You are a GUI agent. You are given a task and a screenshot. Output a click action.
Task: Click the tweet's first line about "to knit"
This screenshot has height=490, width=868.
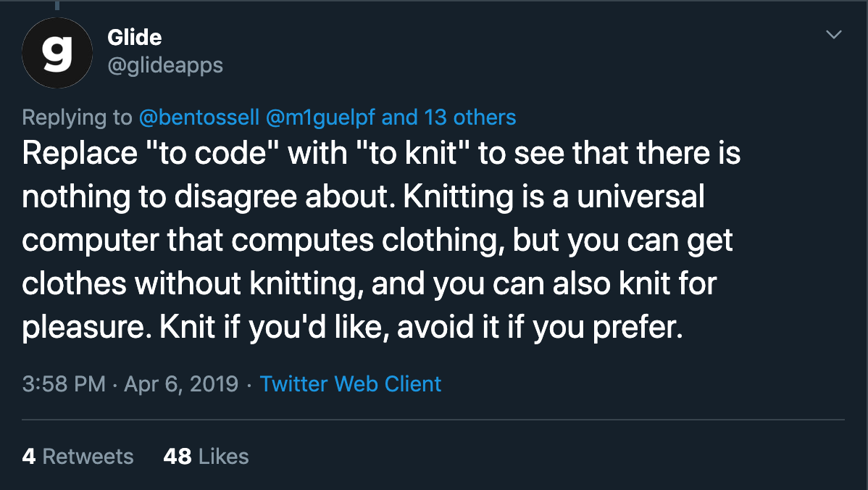coord(380,155)
